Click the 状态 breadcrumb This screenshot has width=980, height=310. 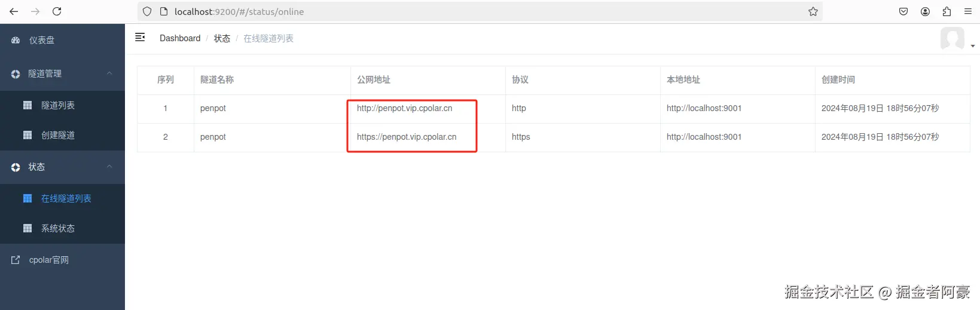click(222, 38)
